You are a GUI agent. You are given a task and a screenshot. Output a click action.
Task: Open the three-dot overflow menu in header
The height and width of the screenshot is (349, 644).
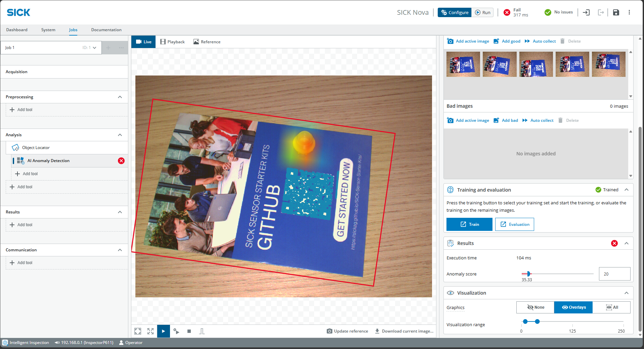pyautogui.click(x=629, y=12)
